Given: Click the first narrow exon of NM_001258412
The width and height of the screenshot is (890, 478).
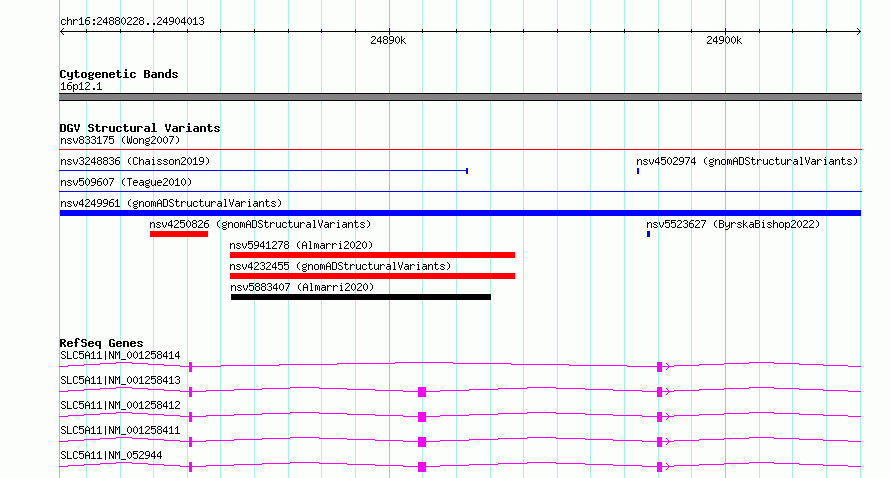Looking at the screenshot, I should (191, 417).
